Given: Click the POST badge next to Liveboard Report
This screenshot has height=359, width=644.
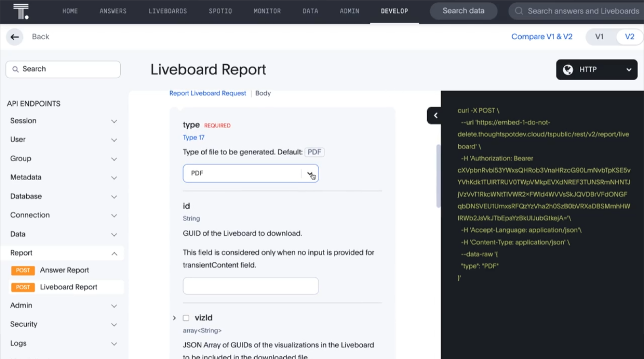Looking at the screenshot, I should (23, 287).
